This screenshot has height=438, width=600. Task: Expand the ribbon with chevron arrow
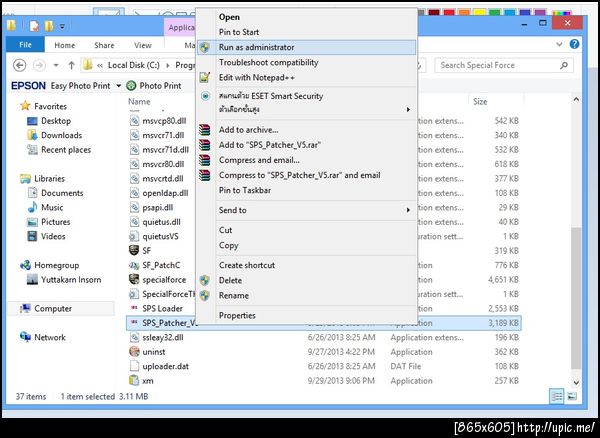tap(559, 44)
